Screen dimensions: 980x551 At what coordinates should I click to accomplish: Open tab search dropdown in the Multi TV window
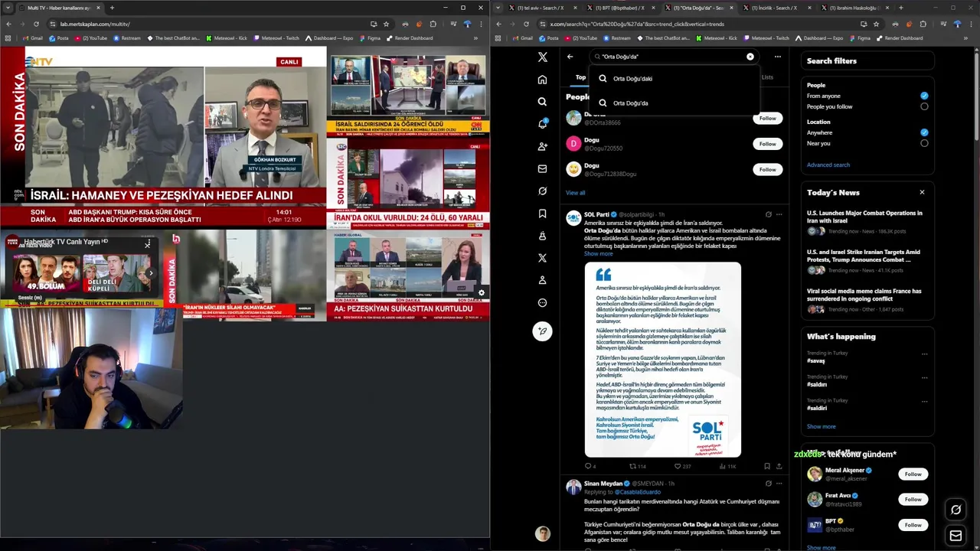click(x=8, y=8)
